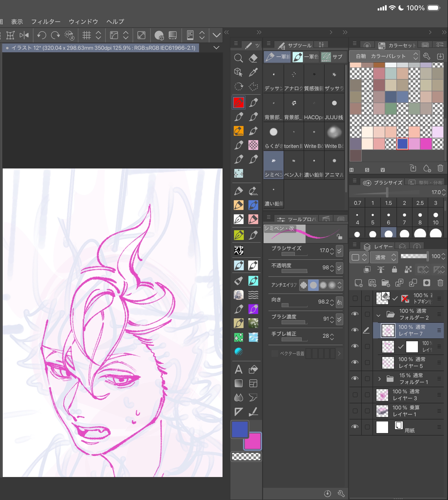
Task: Click the redo arrow in toolbar
Action: click(55, 35)
